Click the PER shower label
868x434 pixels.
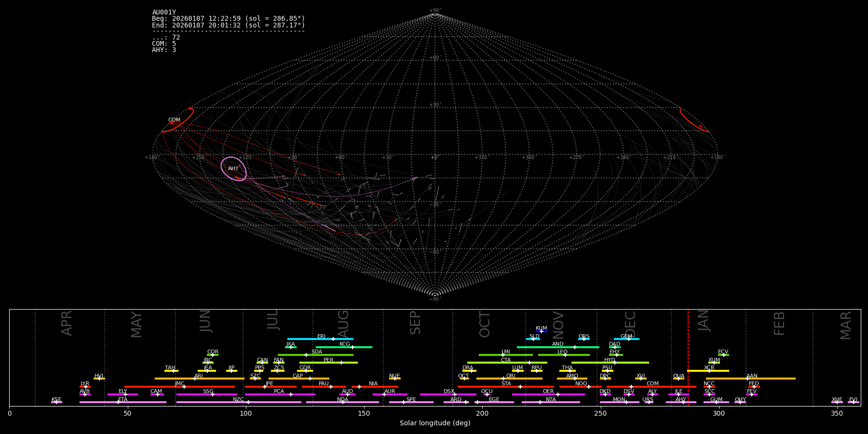[328, 360]
